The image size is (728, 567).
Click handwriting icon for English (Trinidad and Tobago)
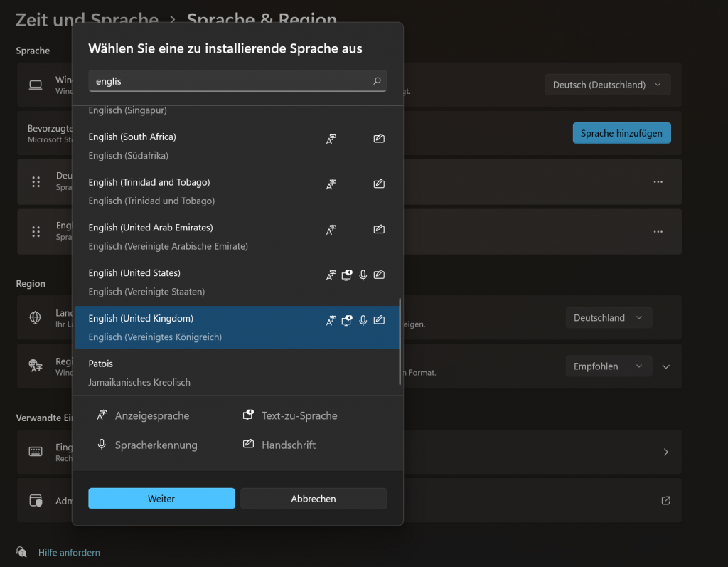(379, 184)
